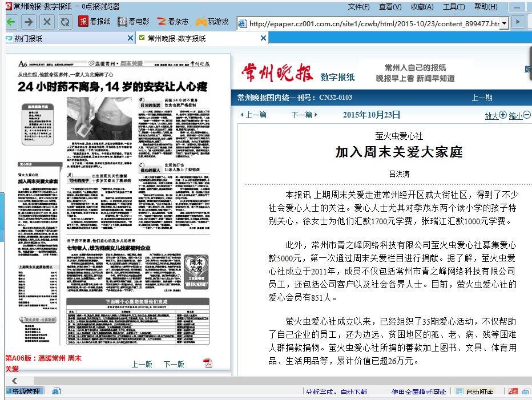
Task: Download page PDF via red PDF icon
Action: tap(208, 363)
